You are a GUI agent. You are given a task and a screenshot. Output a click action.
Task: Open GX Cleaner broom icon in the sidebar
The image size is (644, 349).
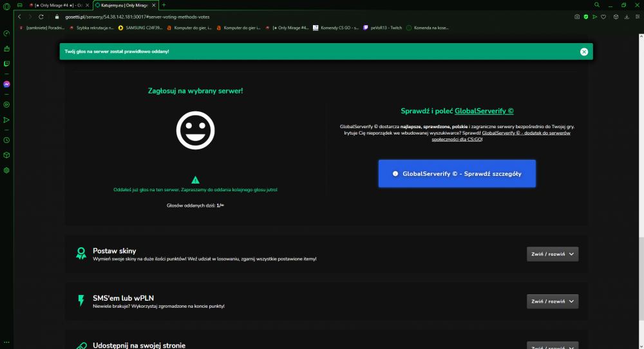6,48
